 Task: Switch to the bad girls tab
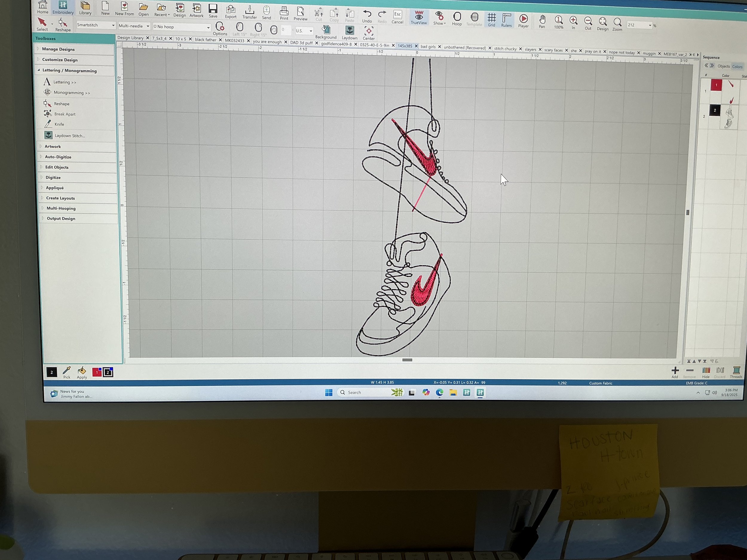coord(428,47)
